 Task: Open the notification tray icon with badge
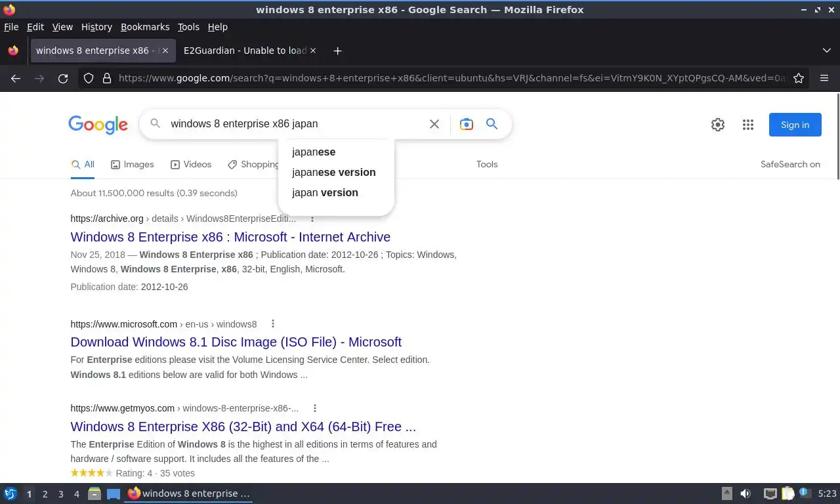[804, 493]
